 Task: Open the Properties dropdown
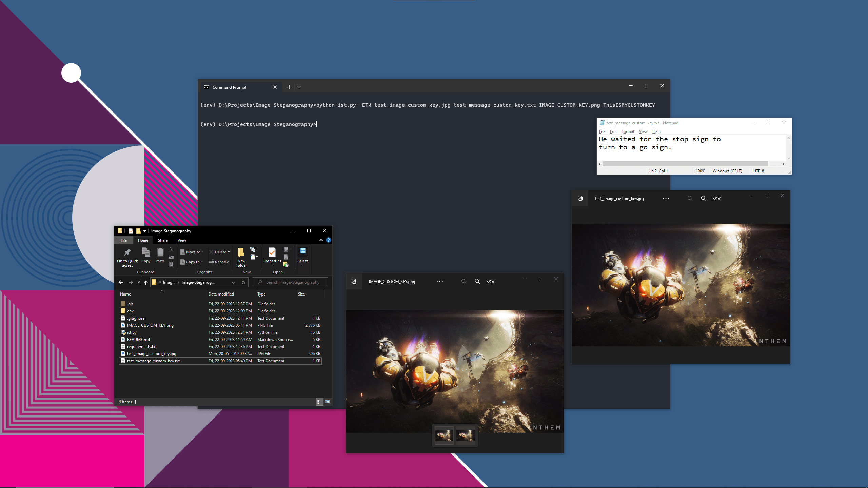[272, 265]
